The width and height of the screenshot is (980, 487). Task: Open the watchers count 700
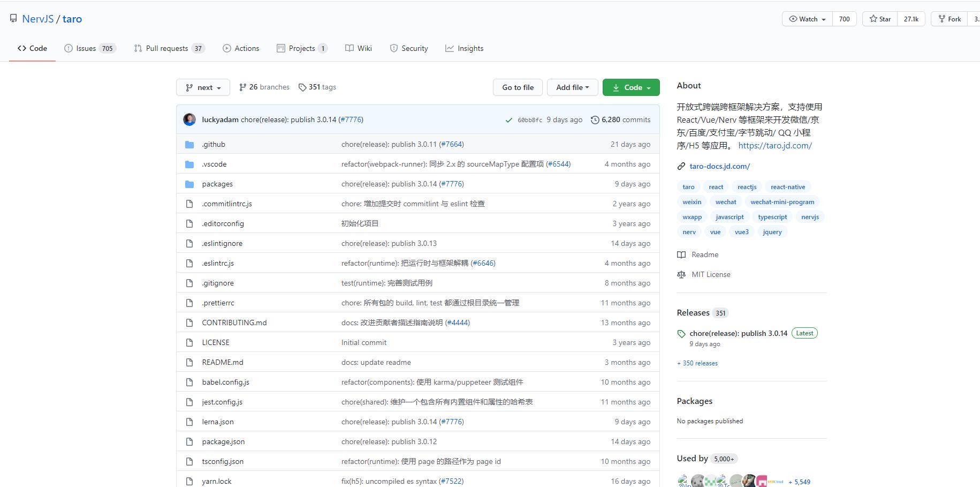tap(845, 19)
